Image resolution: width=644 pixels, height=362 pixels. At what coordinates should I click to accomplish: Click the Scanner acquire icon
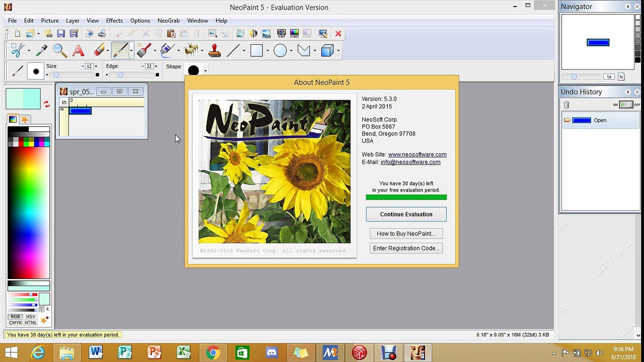tap(89, 34)
